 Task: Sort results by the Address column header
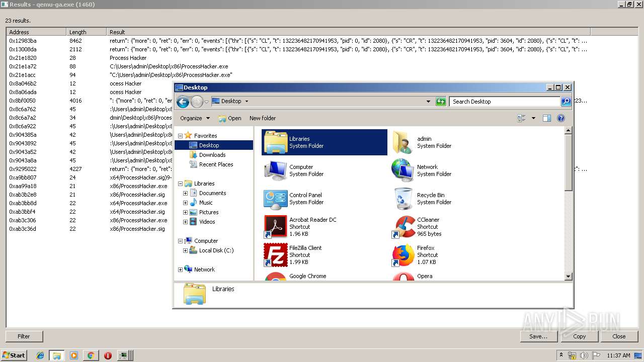pyautogui.click(x=36, y=32)
